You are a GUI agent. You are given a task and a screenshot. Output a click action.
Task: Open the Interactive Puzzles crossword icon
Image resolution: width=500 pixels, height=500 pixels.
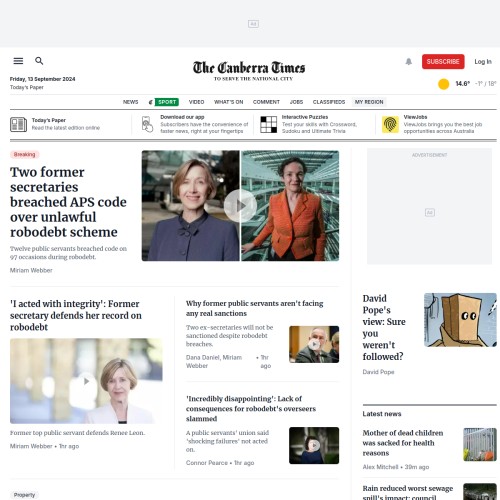268,125
